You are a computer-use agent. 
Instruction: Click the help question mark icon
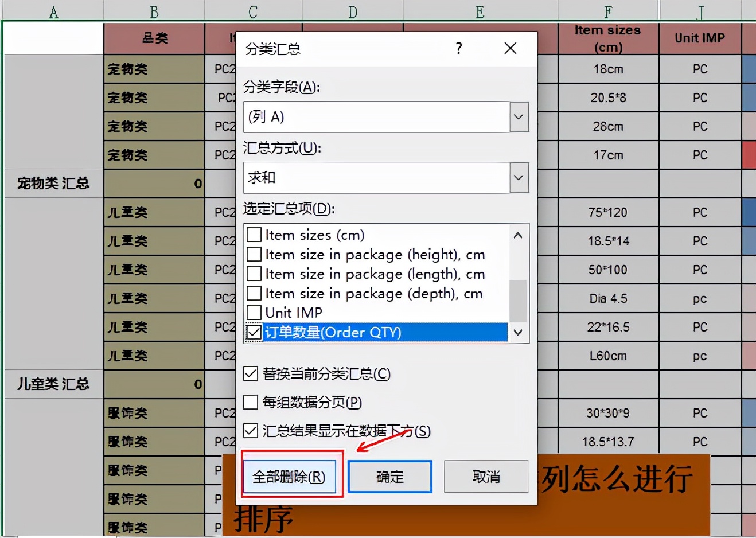pos(458,49)
